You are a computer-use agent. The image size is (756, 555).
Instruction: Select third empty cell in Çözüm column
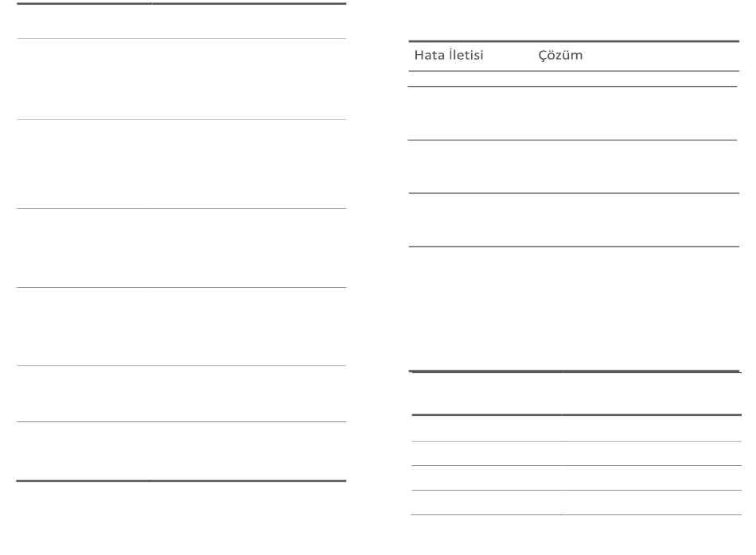tap(636, 167)
